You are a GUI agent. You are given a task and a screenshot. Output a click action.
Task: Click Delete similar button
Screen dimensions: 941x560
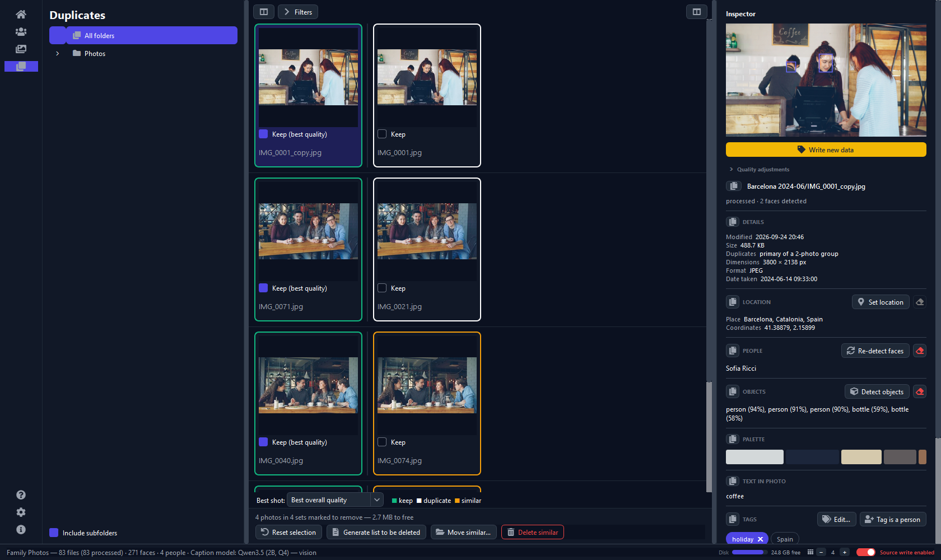click(x=533, y=532)
